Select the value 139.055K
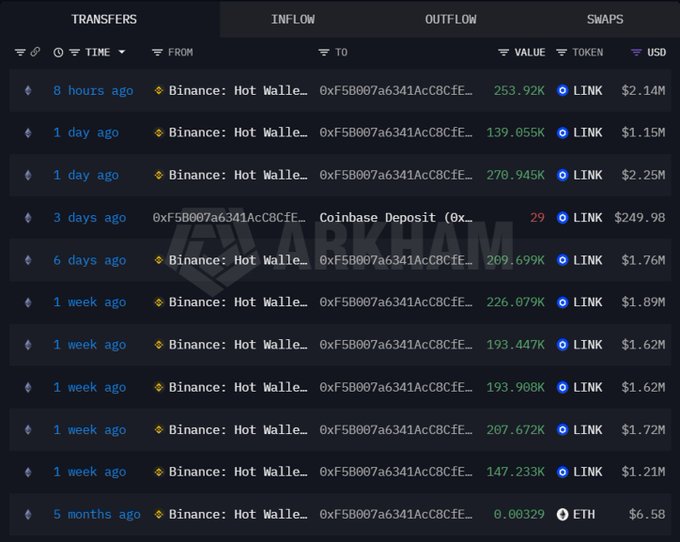680x542 pixels. pyautogui.click(x=515, y=132)
